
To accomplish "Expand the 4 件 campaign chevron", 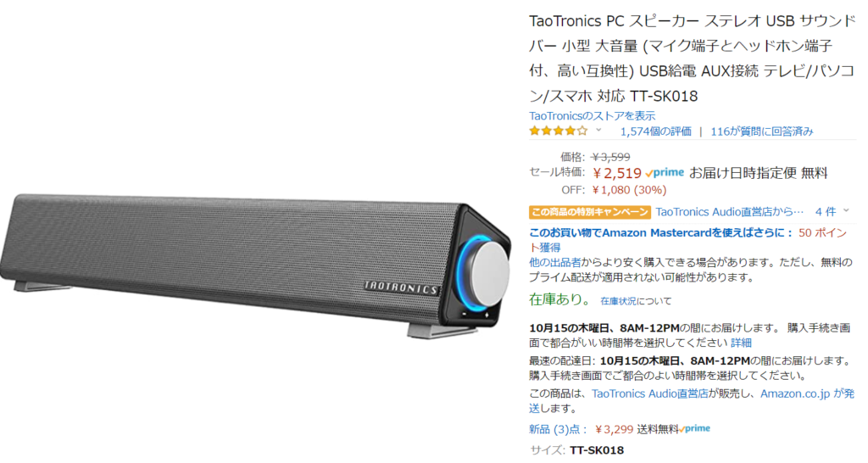I will pyautogui.click(x=846, y=211).
